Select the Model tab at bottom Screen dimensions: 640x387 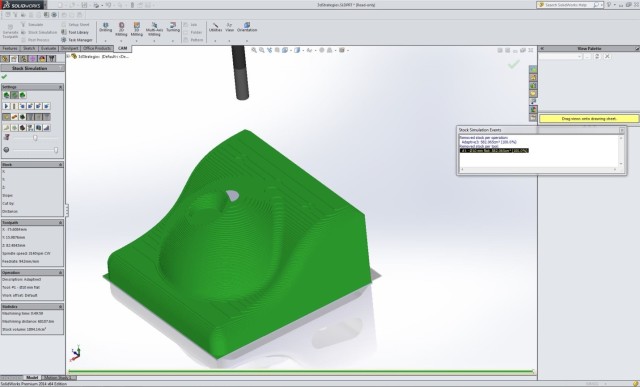32,378
